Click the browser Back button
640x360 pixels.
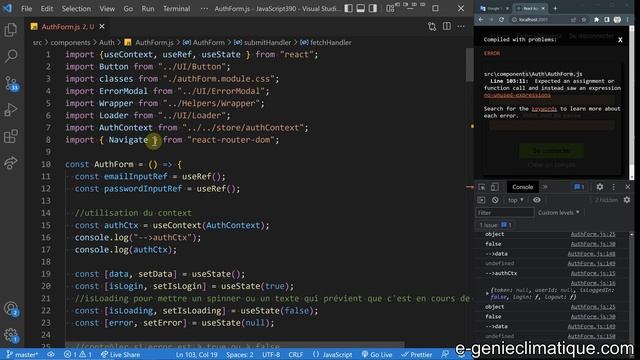[x=481, y=20]
